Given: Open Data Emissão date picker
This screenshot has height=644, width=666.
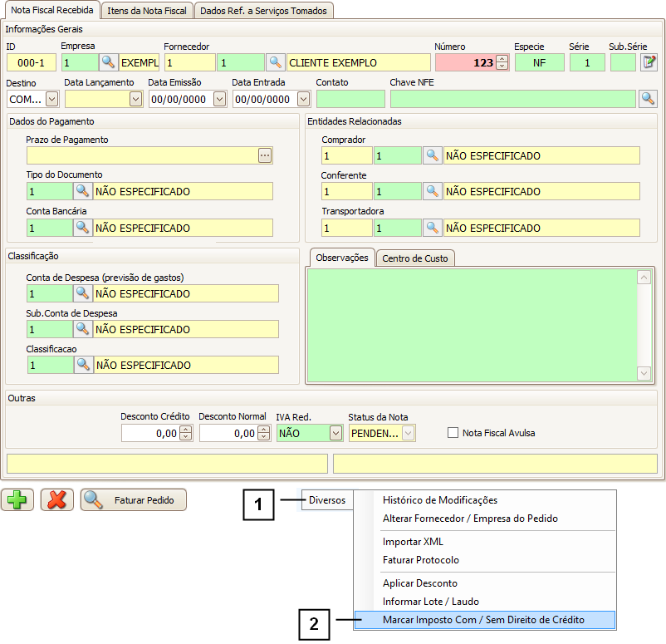Looking at the screenshot, I should (x=219, y=99).
